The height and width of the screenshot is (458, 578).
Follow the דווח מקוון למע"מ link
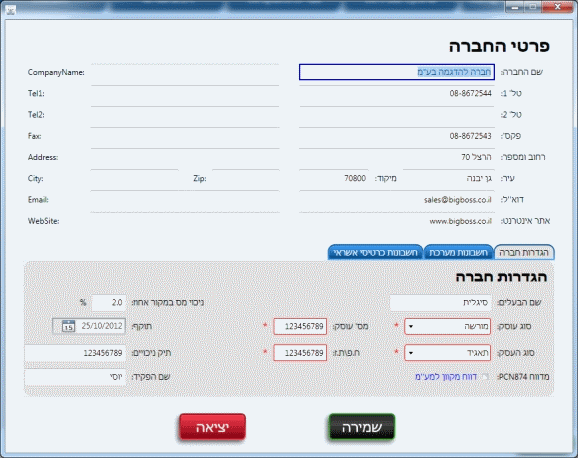click(x=446, y=377)
